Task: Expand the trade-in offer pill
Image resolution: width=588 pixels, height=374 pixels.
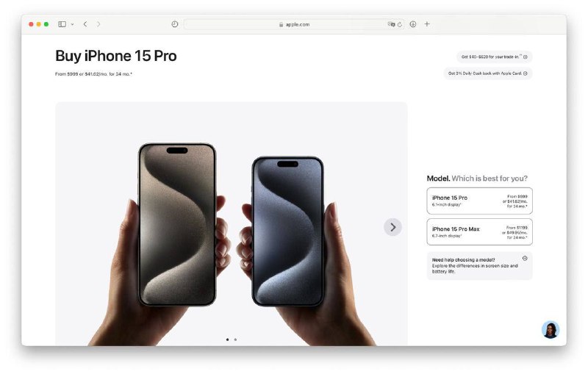Action: coord(494,57)
